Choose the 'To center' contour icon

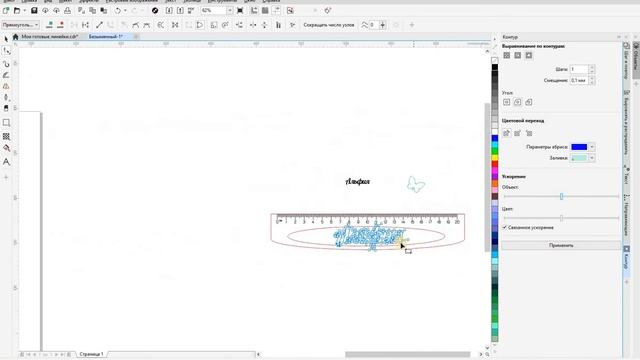coord(507,55)
